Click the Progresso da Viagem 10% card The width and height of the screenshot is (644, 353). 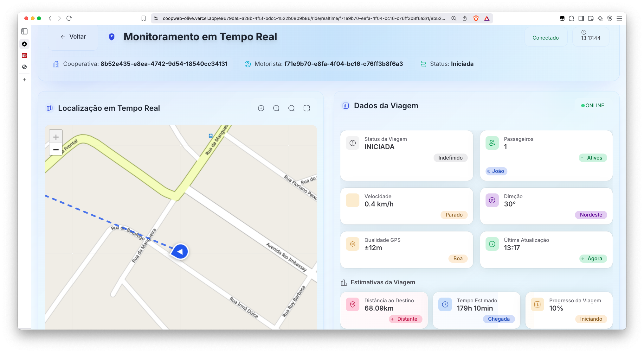569,310
